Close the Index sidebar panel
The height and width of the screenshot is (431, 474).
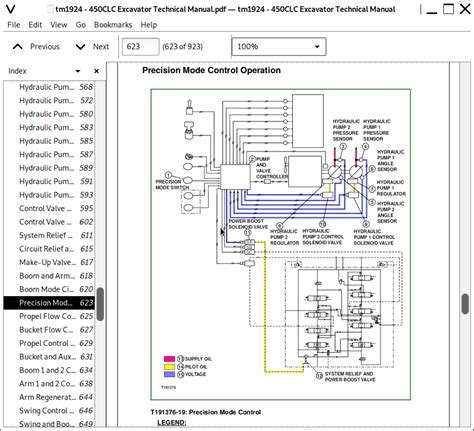coord(96,71)
